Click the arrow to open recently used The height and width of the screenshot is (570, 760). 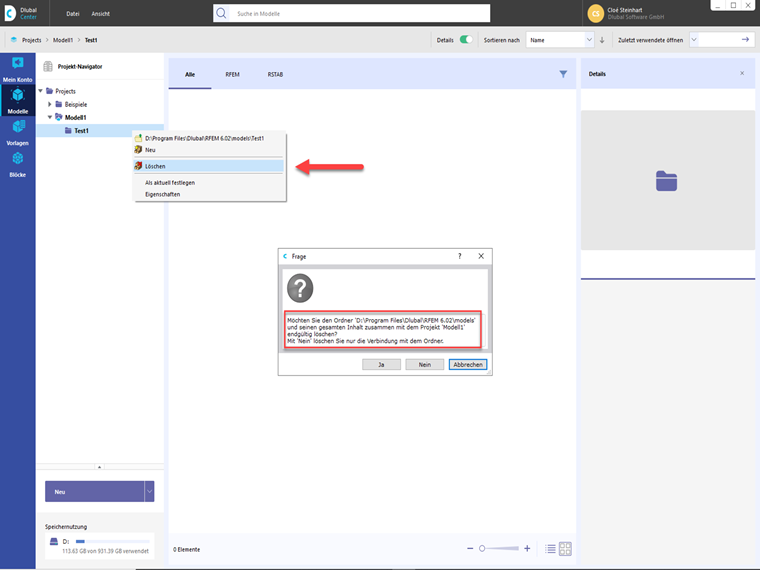point(745,40)
